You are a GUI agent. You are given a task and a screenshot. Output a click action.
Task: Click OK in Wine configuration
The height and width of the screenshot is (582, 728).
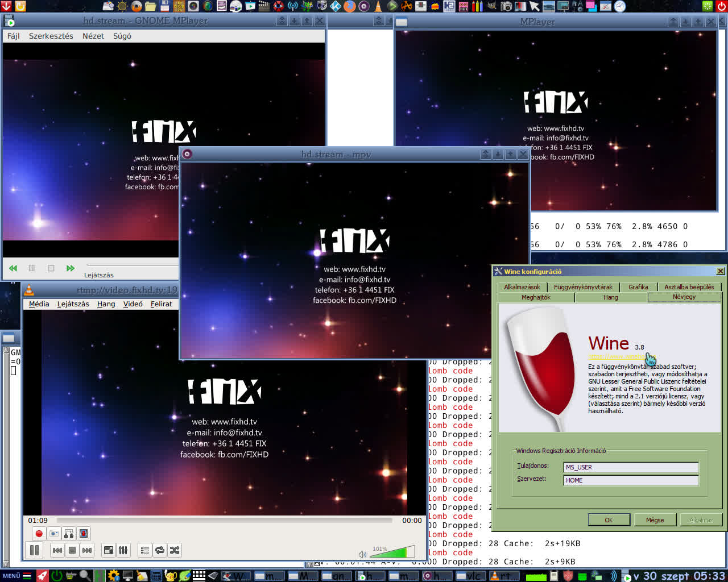point(609,520)
